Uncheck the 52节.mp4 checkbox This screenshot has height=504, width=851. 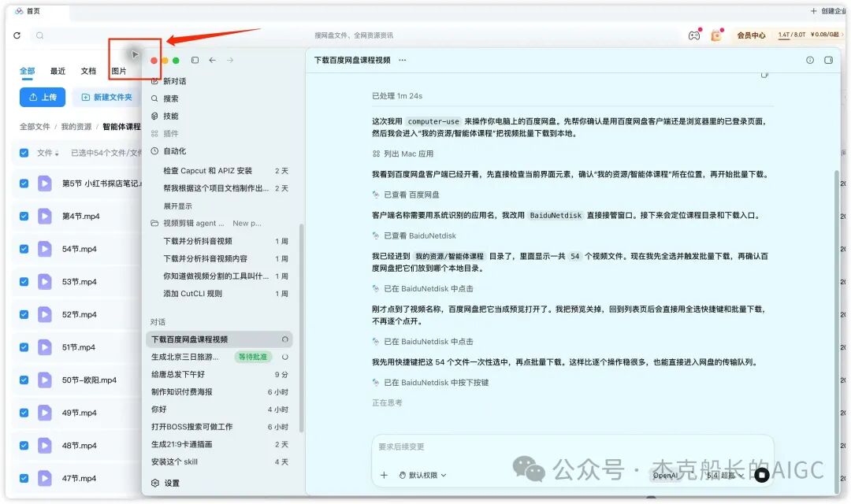coord(24,314)
